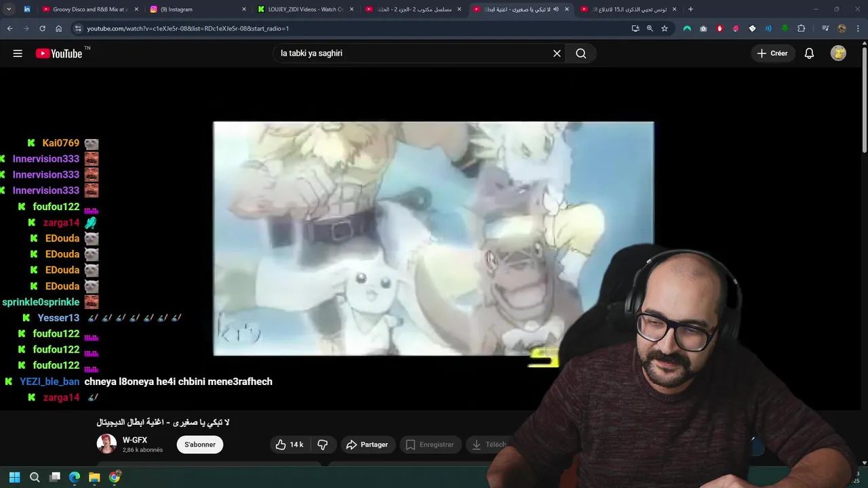Open the W-GFX channel avatar
This screenshot has width=868, height=488.
pyautogui.click(x=106, y=444)
